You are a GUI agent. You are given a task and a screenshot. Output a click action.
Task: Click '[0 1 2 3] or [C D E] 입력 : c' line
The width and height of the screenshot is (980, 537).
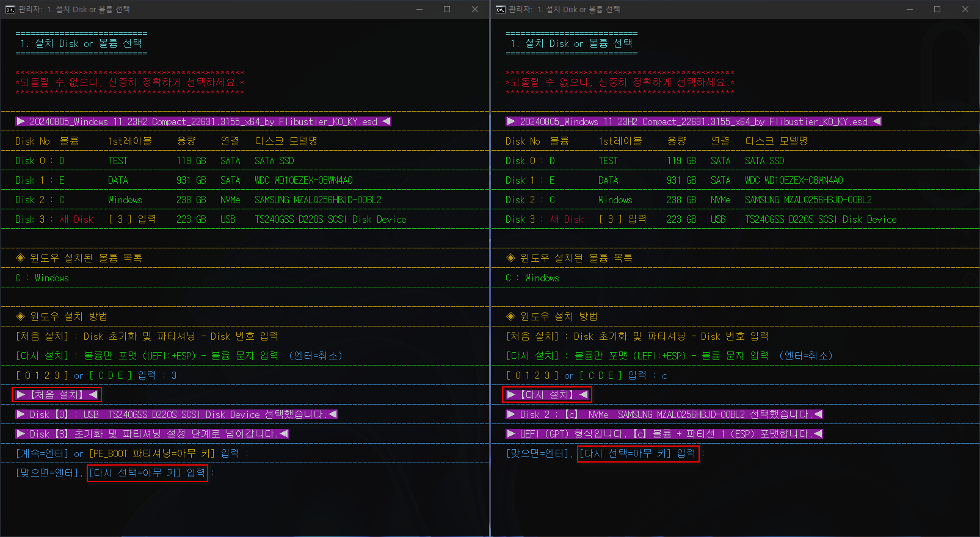coord(587,375)
